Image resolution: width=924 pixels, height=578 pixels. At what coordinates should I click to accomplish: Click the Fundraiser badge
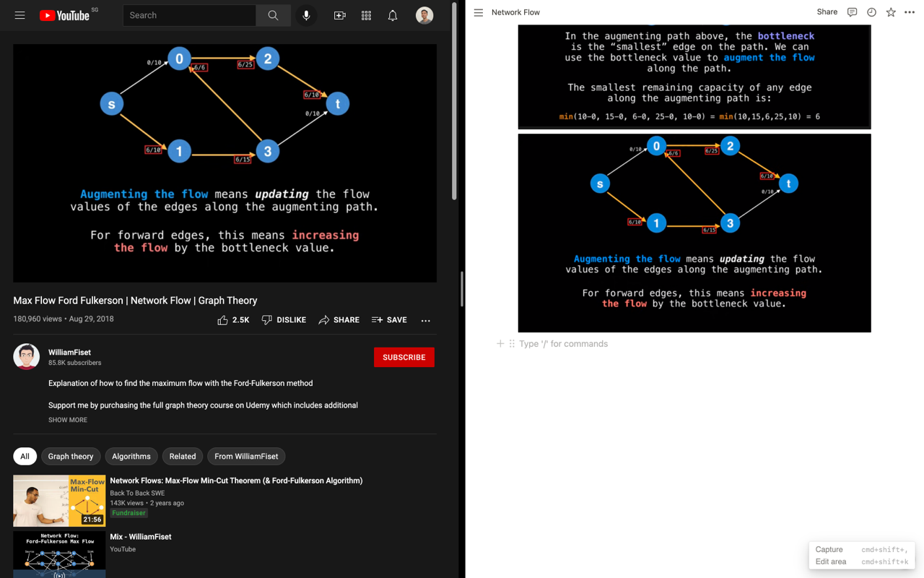point(128,513)
